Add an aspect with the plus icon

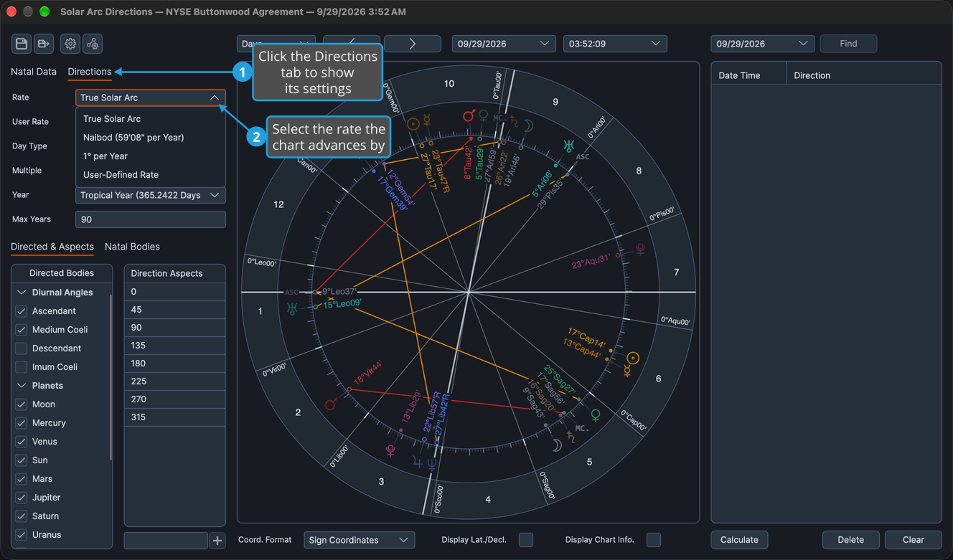(x=217, y=540)
